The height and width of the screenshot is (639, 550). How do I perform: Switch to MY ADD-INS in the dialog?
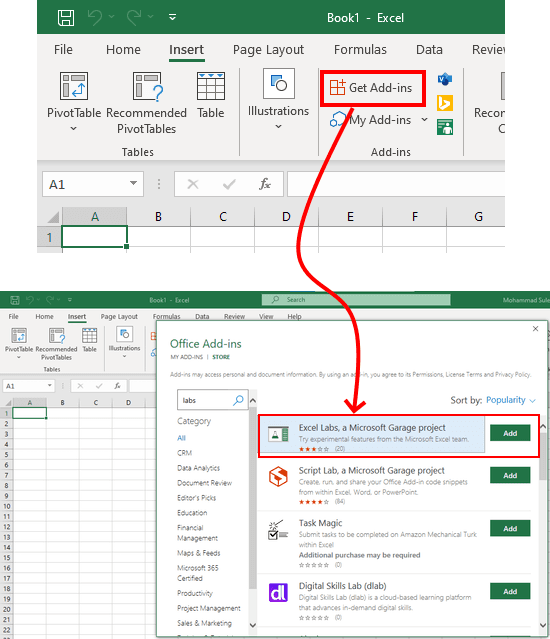coord(186,357)
